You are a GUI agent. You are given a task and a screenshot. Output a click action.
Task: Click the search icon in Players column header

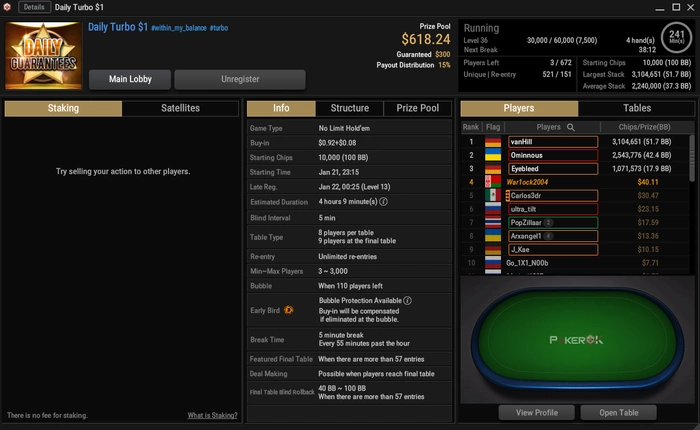tap(571, 127)
